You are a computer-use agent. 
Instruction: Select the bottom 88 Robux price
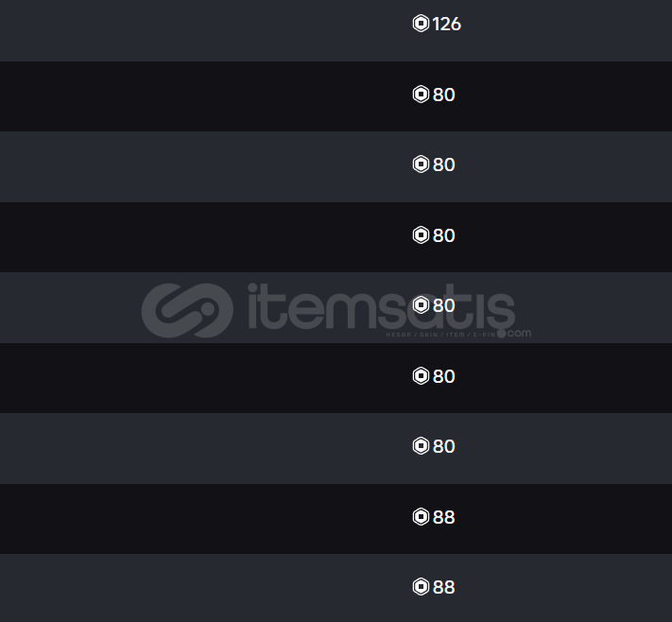[x=443, y=587]
